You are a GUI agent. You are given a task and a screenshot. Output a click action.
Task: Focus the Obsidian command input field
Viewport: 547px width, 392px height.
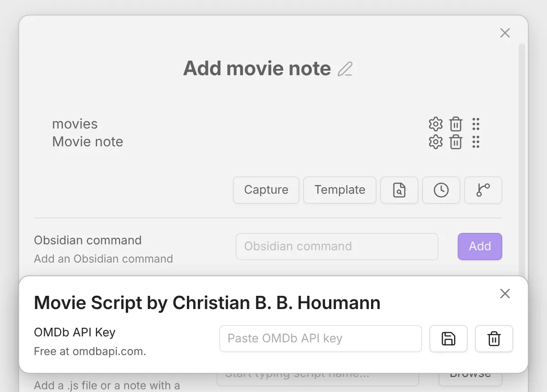(x=337, y=247)
